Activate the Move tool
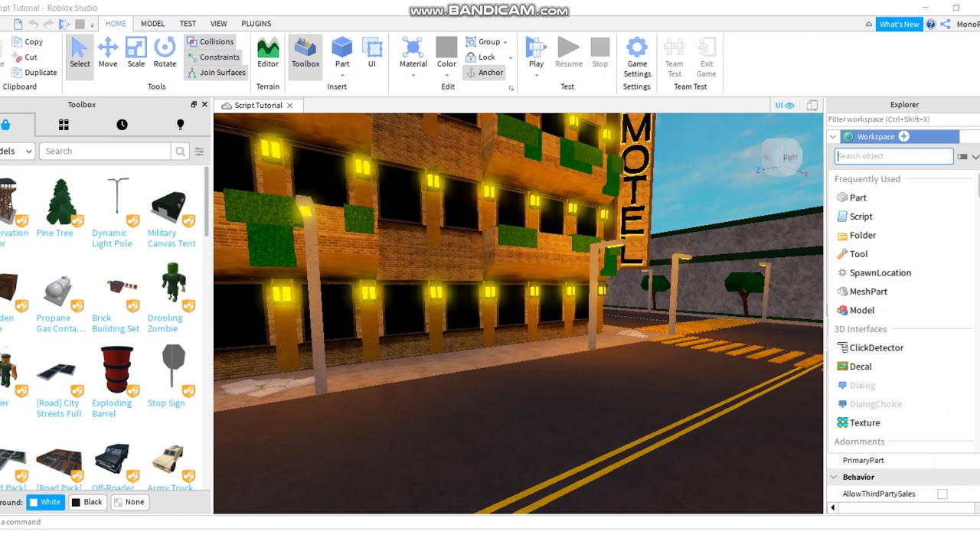 (x=108, y=54)
